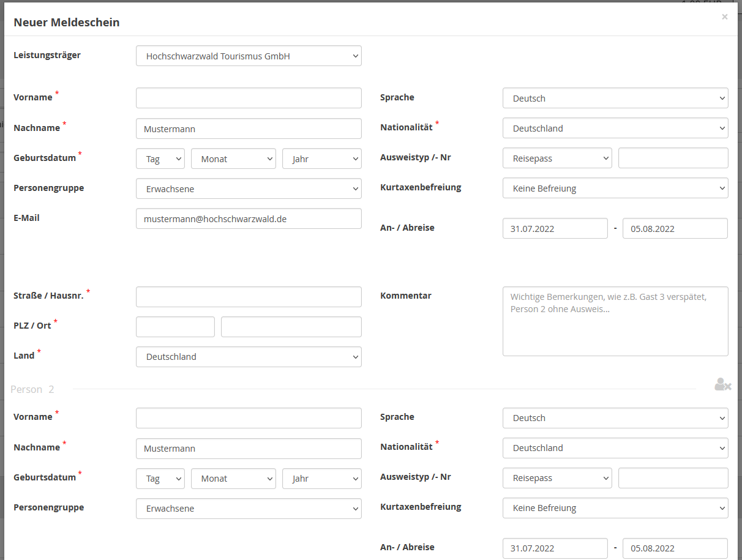This screenshot has width=742, height=560.
Task: Open the Land dropdown
Action: coord(249,356)
